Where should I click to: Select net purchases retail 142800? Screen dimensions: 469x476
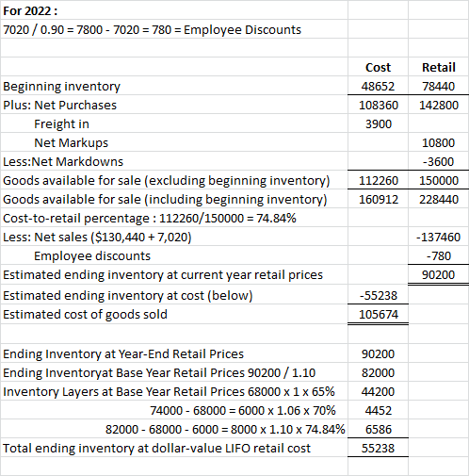point(439,106)
